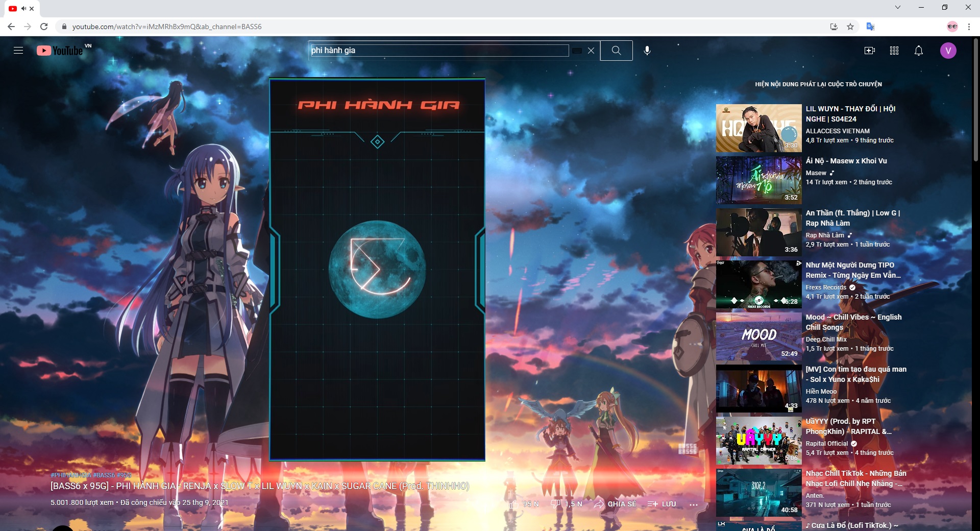This screenshot has height=531, width=980.
Task: Open the MOOD Chill Vibes thumbnail
Action: 759,336
